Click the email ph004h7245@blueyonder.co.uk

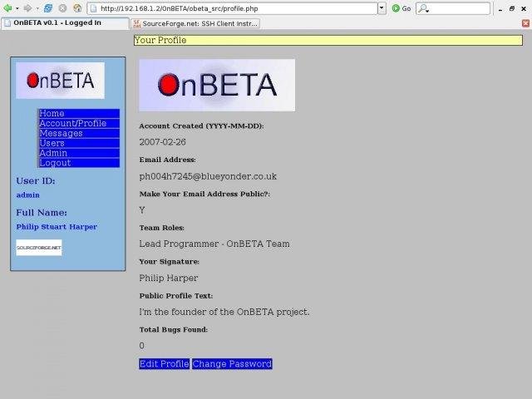pyautogui.click(x=208, y=176)
